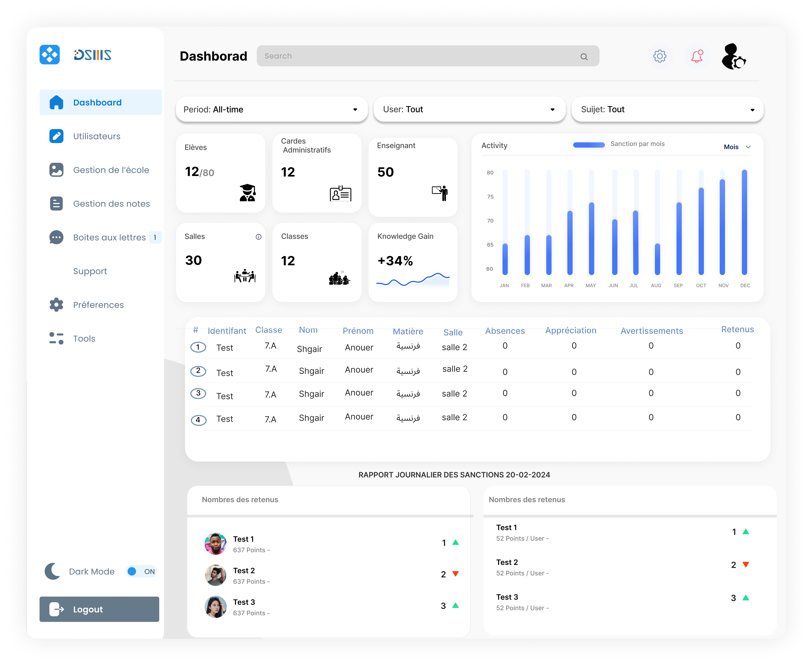Screen dimensions: 812x665
Task: Select row number 3 circle in table
Action: click(x=198, y=393)
